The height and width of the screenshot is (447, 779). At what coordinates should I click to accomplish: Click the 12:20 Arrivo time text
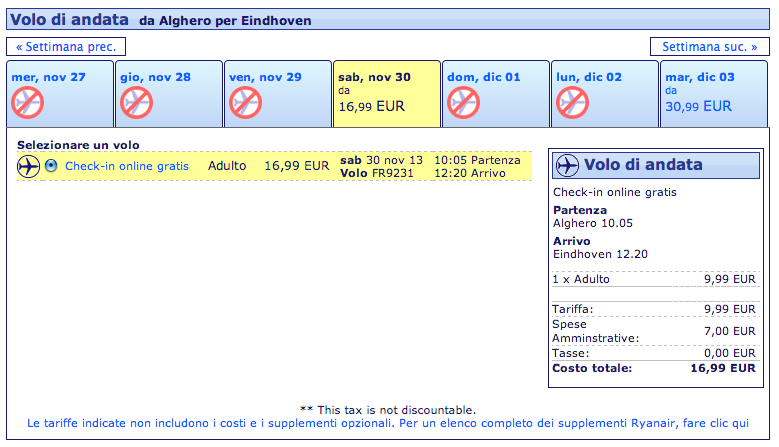pos(470,173)
